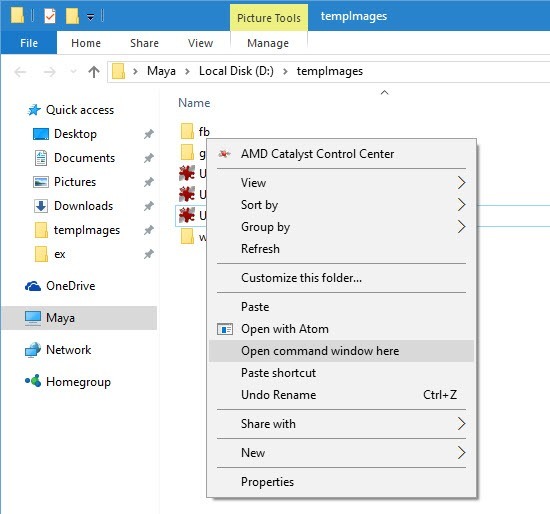Screen dimensions: 550x514
Task: Switch to the View ribbon tab
Action: (200, 43)
